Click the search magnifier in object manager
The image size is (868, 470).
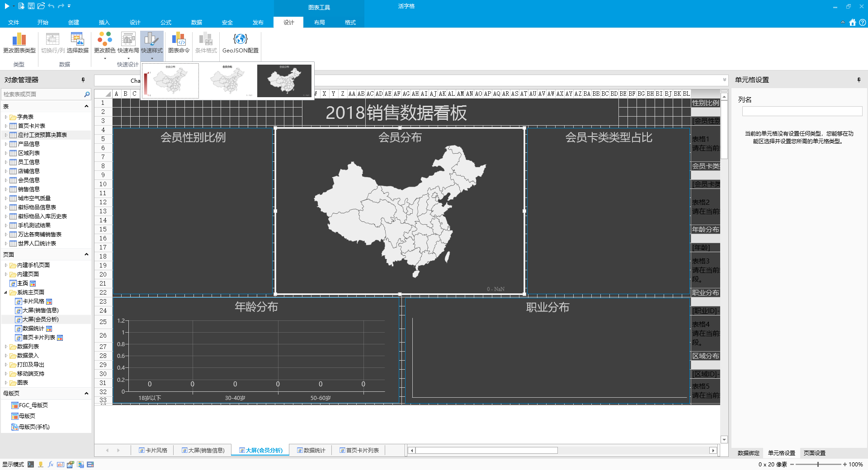point(87,94)
